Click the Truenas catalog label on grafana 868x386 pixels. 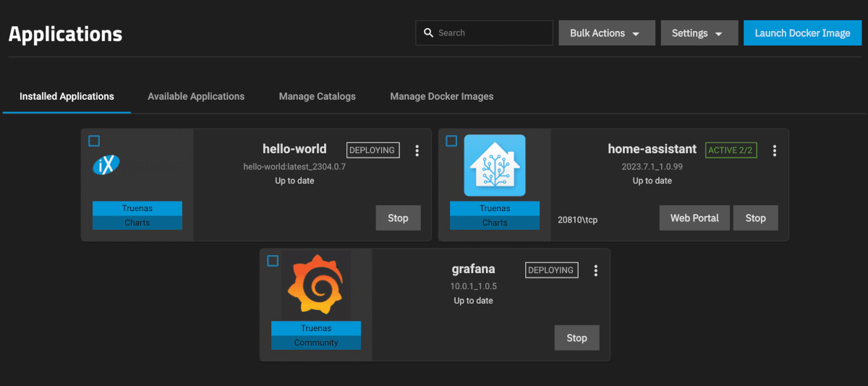pyautogui.click(x=316, y=328)
